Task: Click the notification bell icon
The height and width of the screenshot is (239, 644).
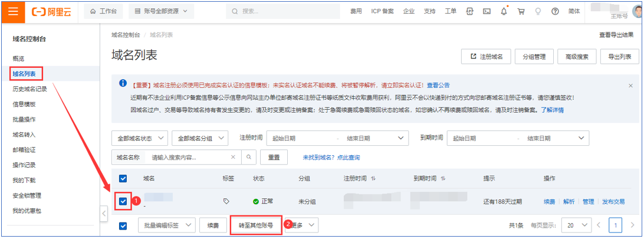Action: [504, 11]
